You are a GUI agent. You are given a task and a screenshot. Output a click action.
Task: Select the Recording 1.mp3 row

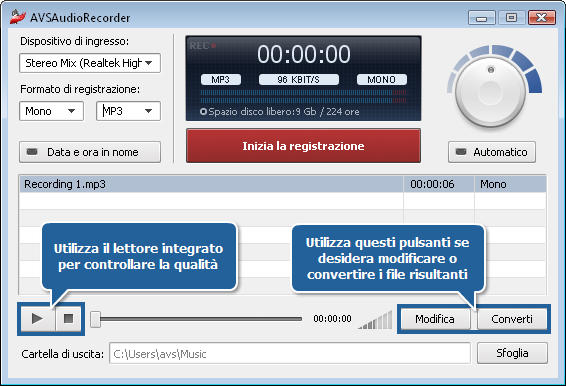(x=283, y=184)
